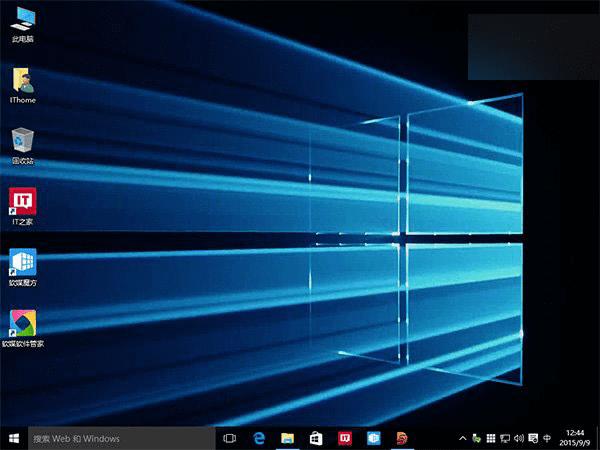Open File Explorer from the taskbar
The image size is (600, 450).
(x=287, y=439)
